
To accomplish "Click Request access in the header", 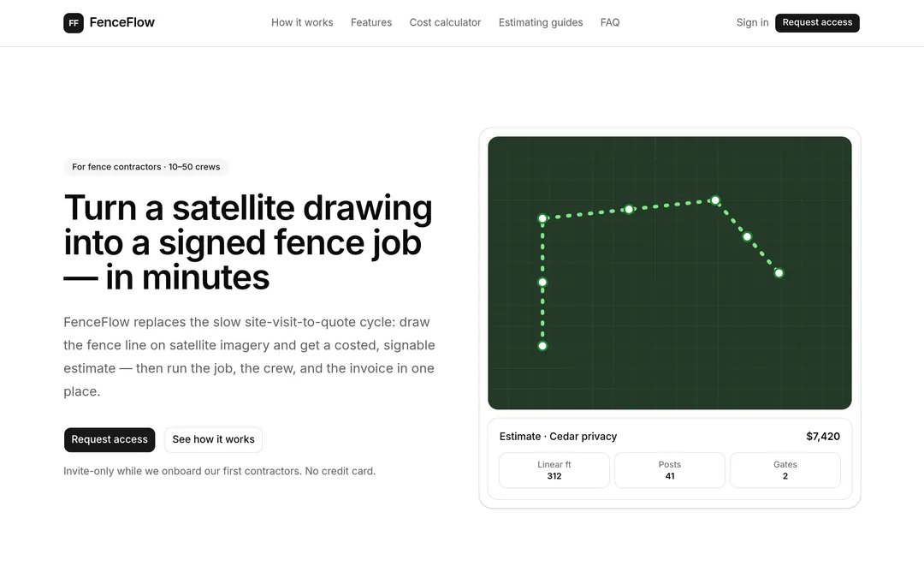I will click(x=817, y=22).
